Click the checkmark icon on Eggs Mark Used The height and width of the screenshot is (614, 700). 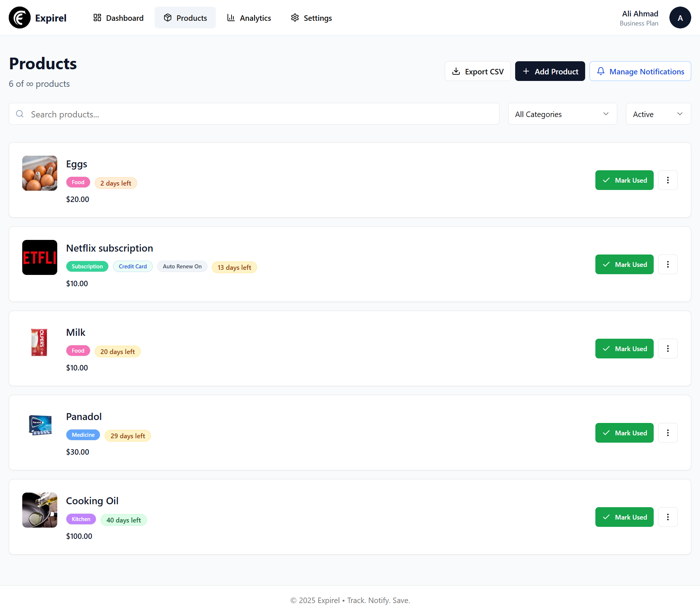click(x=606, y=180)
